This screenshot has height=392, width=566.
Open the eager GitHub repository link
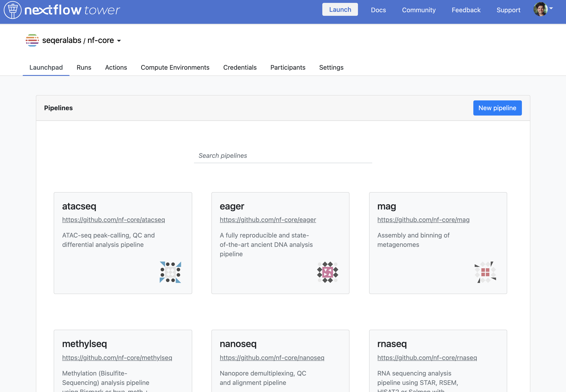click(x=268, y=219)
